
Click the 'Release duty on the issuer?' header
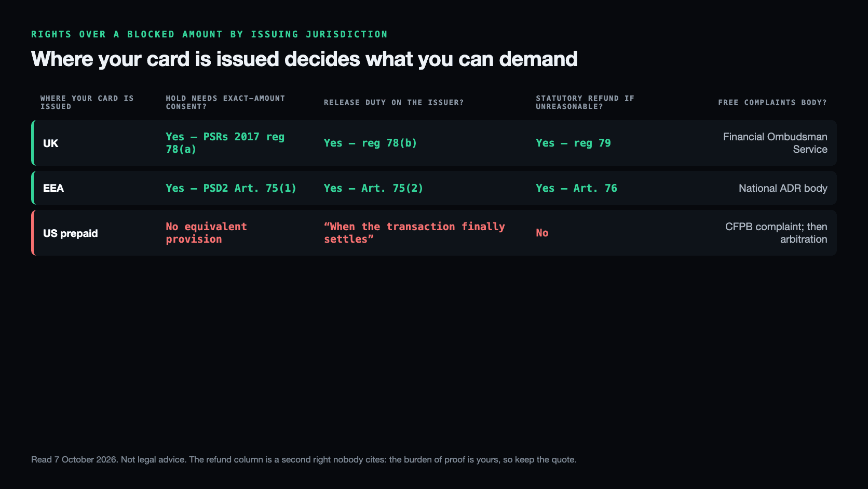(x=394, y=102)
